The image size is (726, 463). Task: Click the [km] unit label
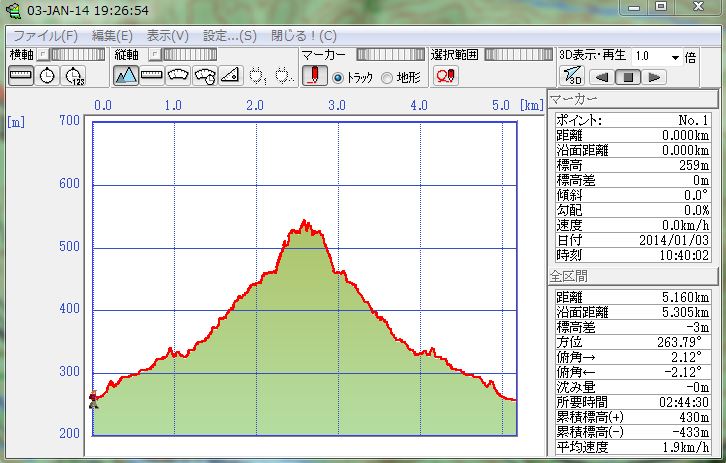tap(532, 105)
